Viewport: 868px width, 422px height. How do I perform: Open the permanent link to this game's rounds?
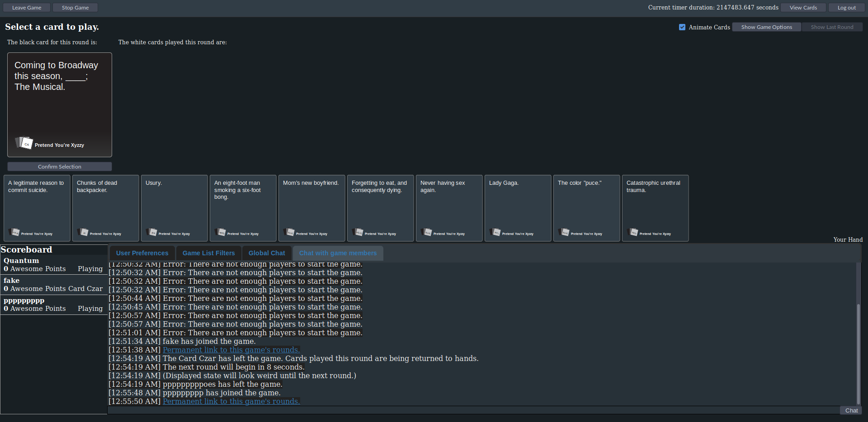pos(231,401)
